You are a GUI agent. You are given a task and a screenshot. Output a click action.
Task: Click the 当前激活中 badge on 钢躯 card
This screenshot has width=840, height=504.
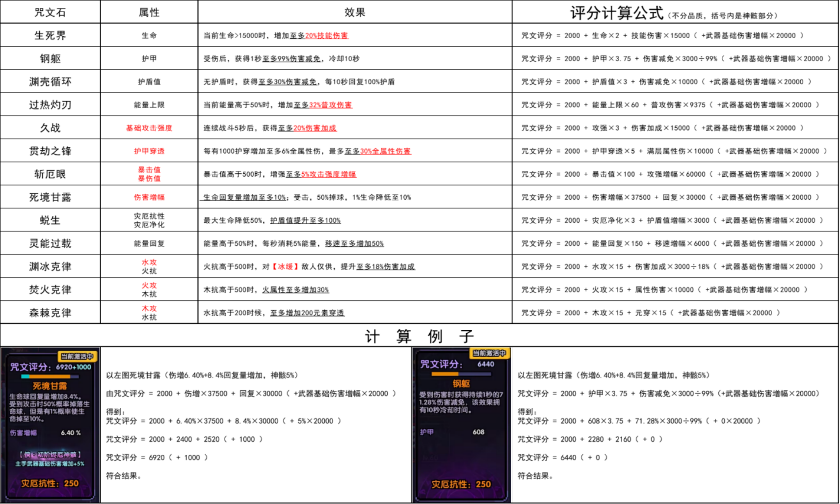pyautogui.click(x=489, y=353)
